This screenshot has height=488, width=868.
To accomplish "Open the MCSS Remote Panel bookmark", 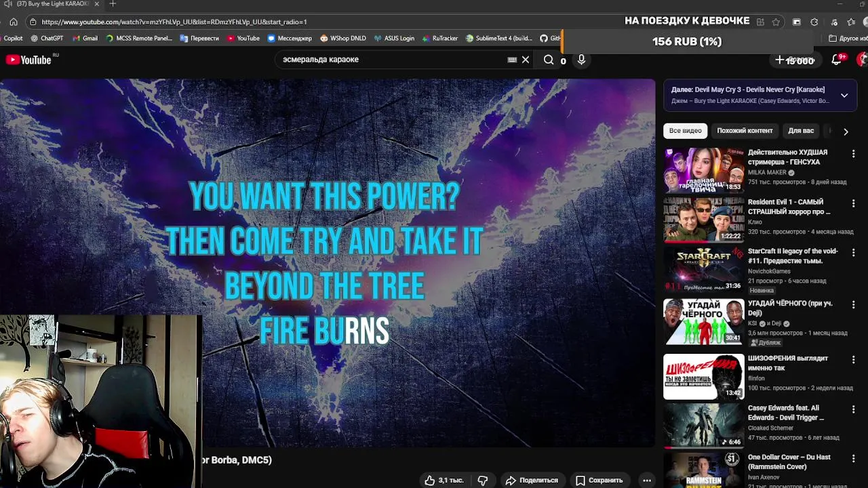I will pos(139,39).
